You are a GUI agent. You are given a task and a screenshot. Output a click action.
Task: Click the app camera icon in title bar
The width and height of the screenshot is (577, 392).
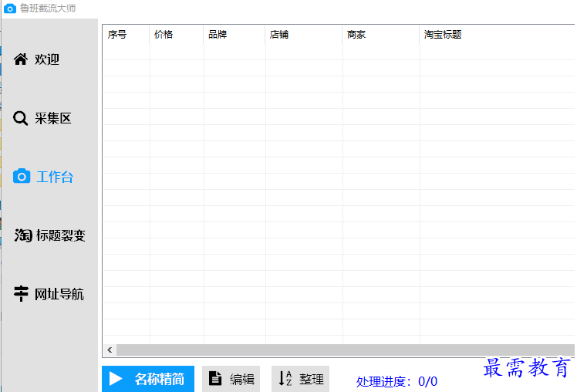(x=9, y=8)
